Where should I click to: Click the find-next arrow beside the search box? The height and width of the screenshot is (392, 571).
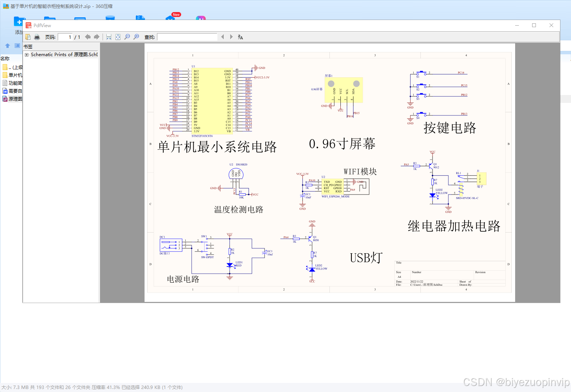click(231, 37)
